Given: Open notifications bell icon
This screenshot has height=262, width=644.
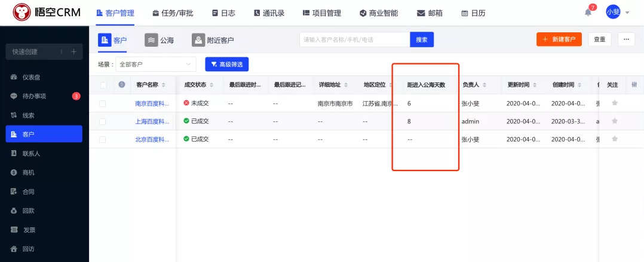Looking at the screenshot, I should click(588, 13).
